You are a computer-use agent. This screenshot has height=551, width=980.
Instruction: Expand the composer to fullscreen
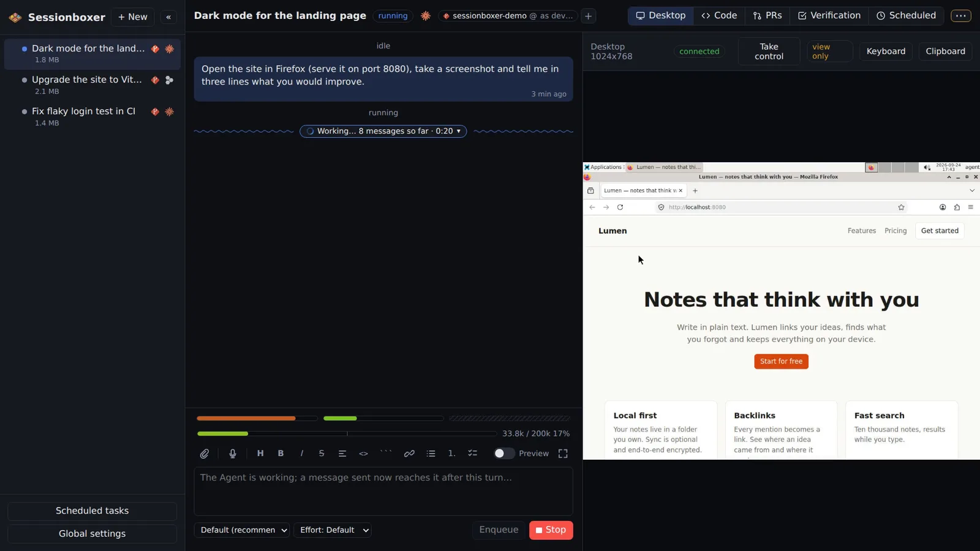coord(563,454)
